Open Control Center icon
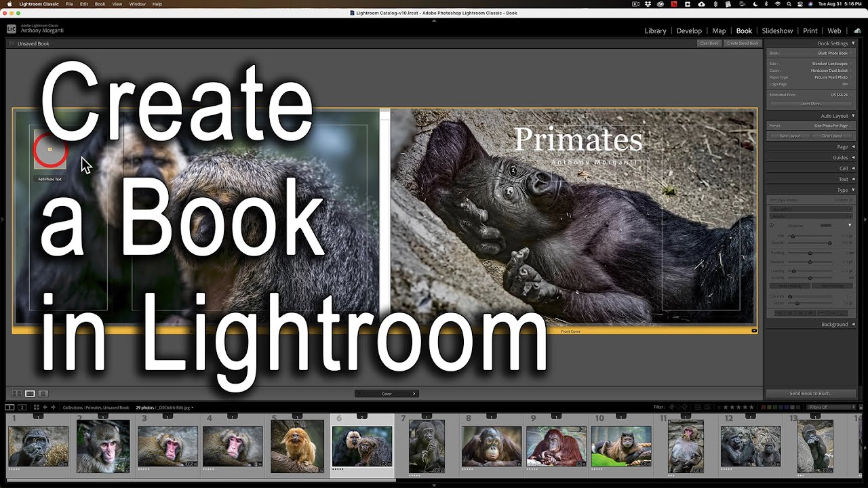This screenshot has height=488, width=868. tap(800, 4)
